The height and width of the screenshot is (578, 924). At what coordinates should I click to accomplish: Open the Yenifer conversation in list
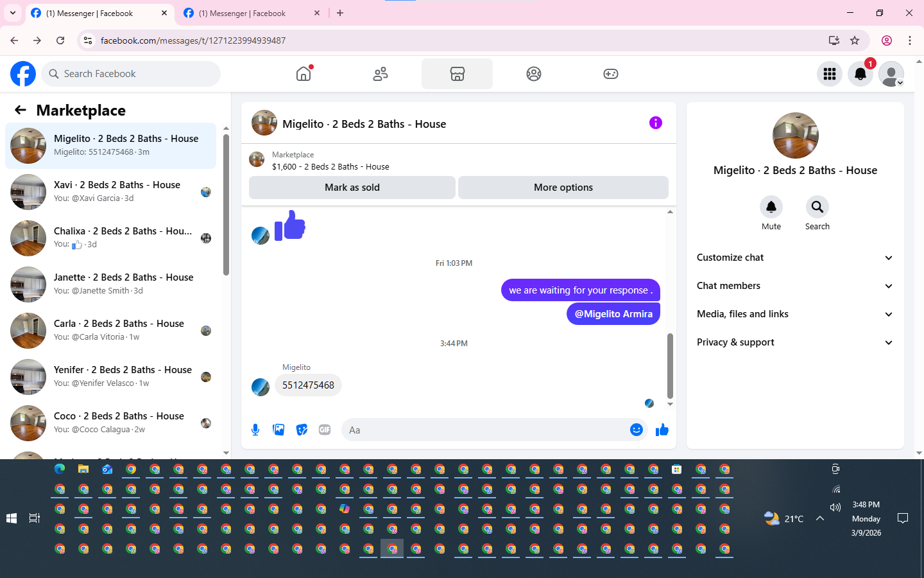point(110,377)
